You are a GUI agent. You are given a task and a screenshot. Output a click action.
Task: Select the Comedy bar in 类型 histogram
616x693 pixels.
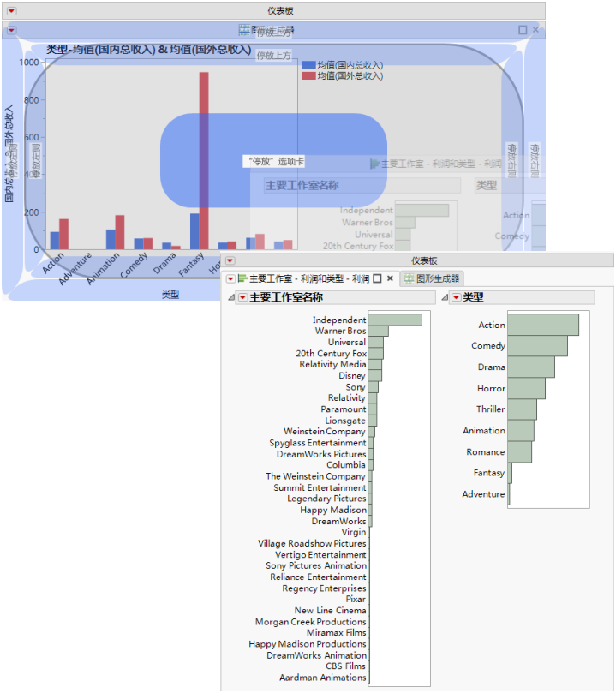pos(538,345)
